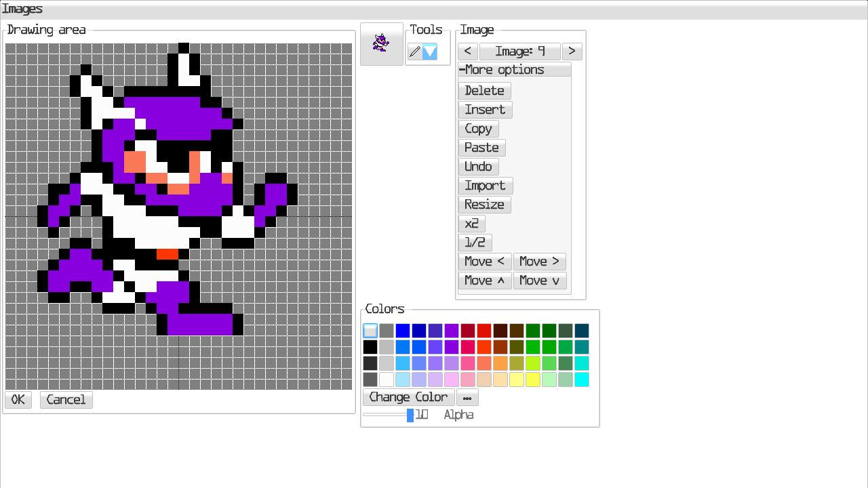Screen dimensions: 868x488
Task: Select the pencil drawing tool
Action: (x=414, y=52)
